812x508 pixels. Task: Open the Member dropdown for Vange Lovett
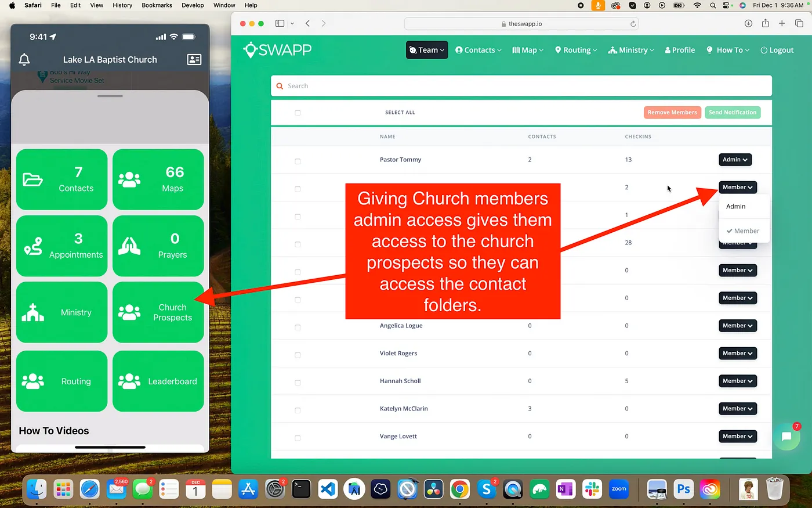pos(737,436)
